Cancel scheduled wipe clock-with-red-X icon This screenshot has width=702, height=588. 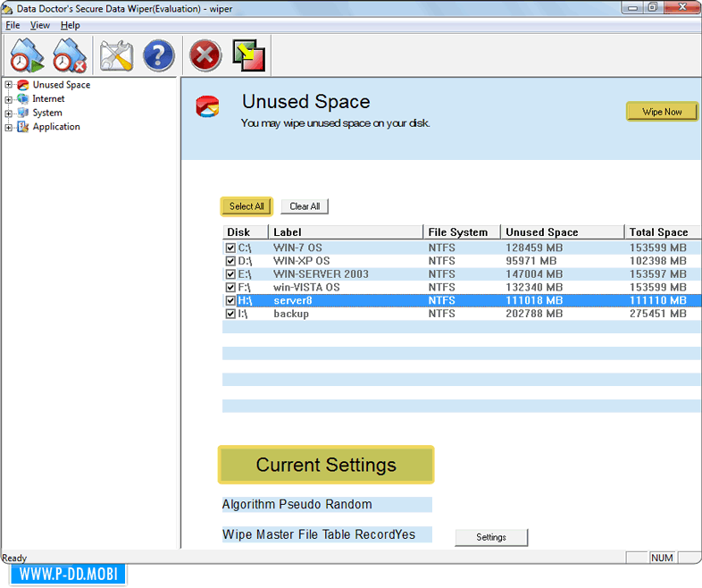pos(70,55)
